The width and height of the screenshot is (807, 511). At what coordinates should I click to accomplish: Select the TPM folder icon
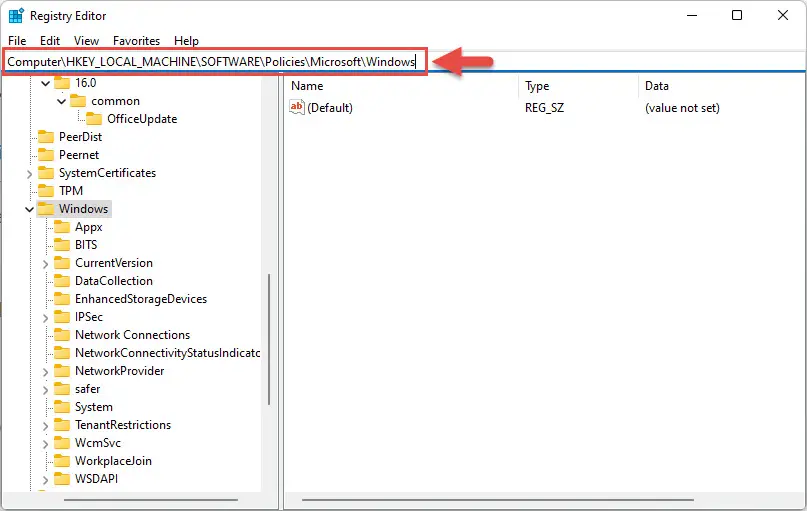click(x=46, y=190)
